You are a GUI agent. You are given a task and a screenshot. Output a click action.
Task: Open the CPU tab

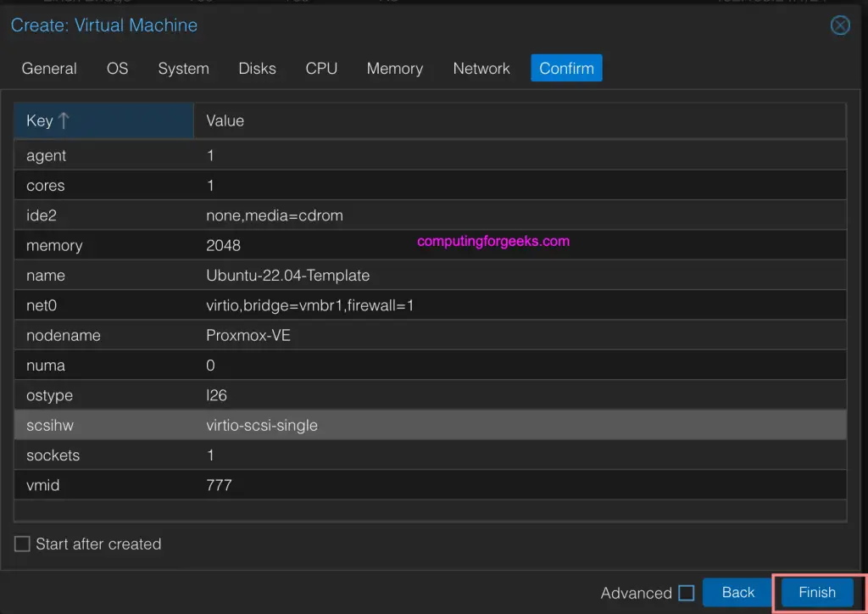pos(321,68)
